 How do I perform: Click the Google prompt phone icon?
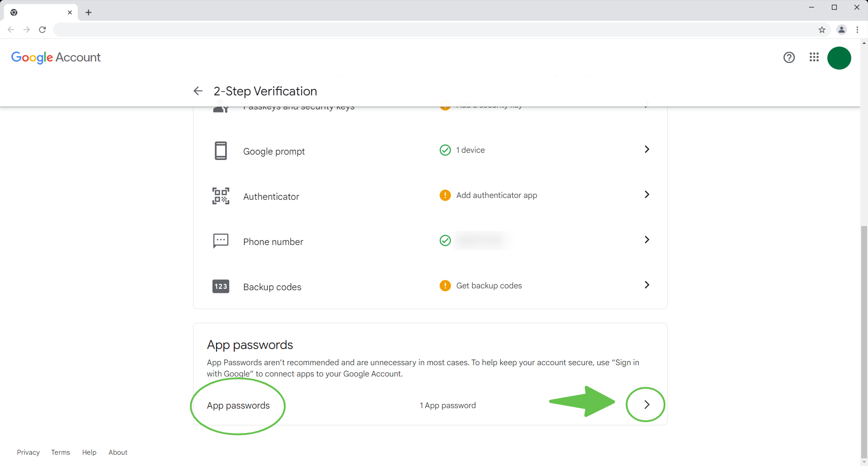pos(221,151)
